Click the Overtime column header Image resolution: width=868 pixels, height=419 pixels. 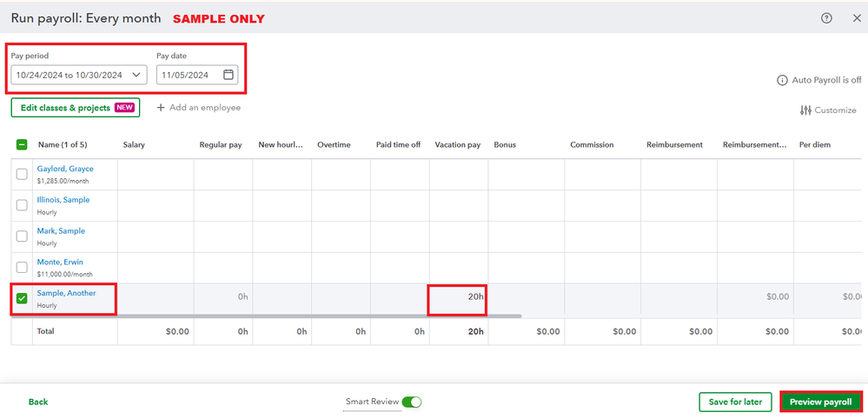tap(334, 145)
